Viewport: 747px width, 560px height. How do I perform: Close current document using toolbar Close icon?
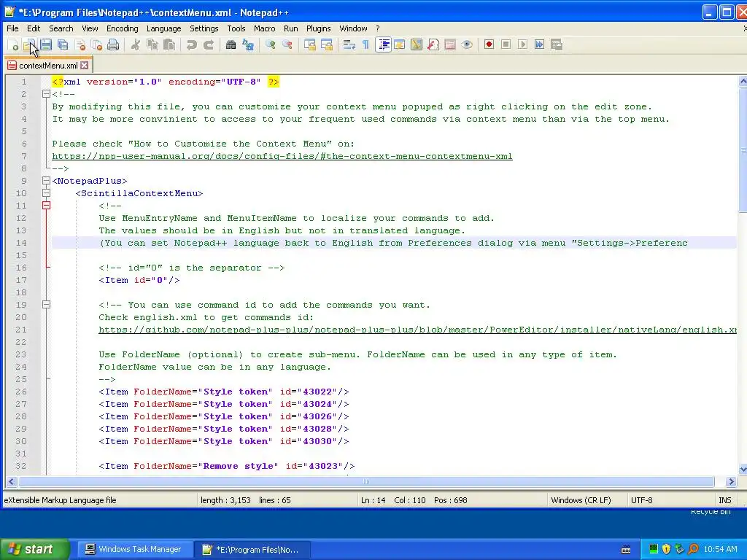click(x=80, y=44)
